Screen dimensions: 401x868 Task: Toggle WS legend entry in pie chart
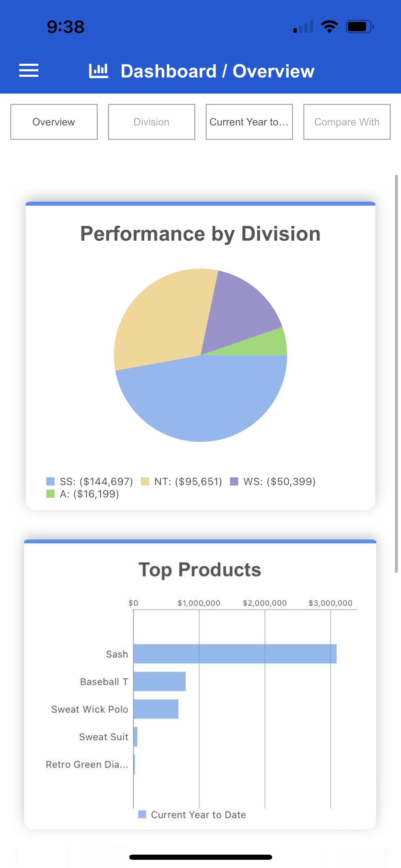pos(273,482)
